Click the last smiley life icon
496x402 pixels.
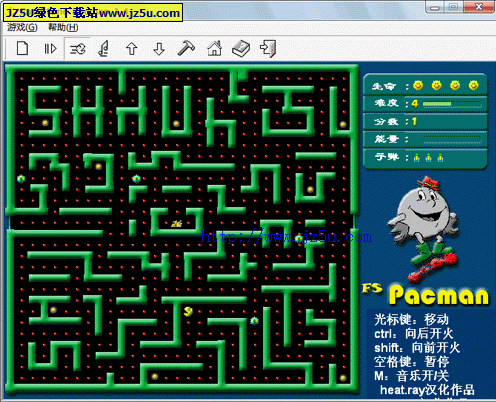[473, 85]
